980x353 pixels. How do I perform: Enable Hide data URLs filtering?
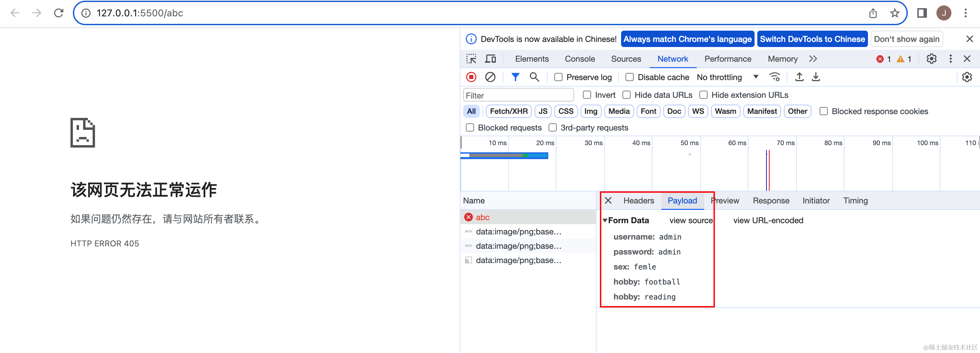click(626, 95)
